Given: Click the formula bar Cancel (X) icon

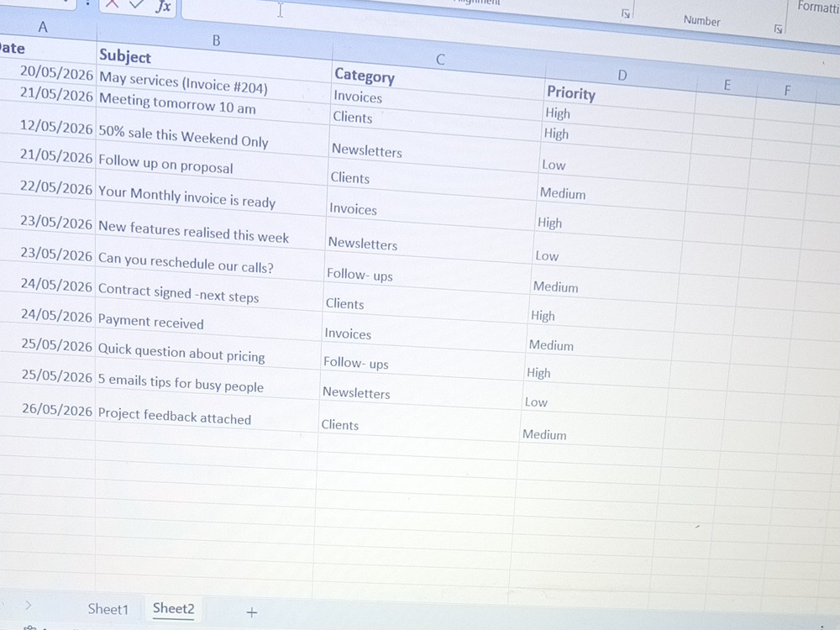Looking at the screenshot, I should click(112, 3).
